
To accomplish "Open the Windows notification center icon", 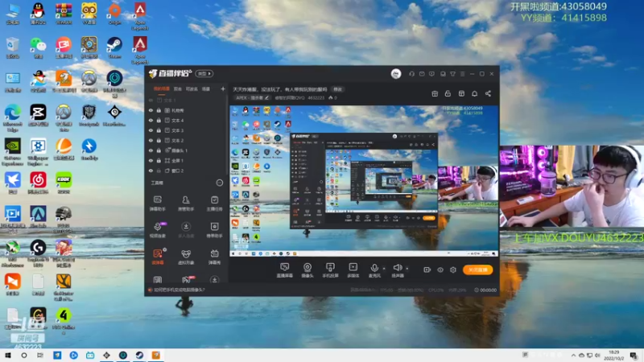I will pos(634,356).
